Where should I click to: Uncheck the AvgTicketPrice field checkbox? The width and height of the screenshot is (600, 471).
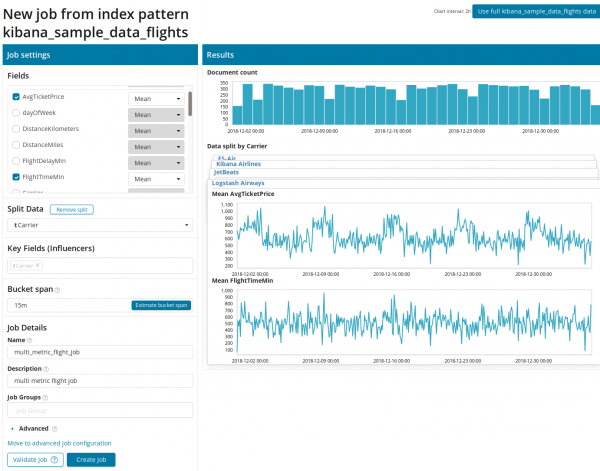tap(16, 97)
